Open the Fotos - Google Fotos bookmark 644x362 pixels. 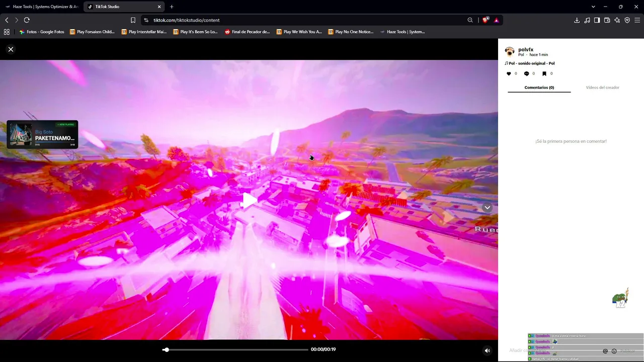coord(42,32)
